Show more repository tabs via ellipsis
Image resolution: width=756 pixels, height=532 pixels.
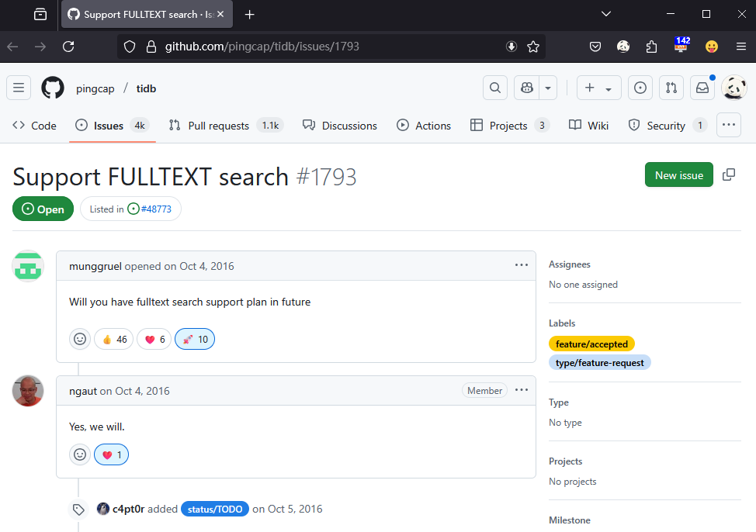click(x=729, y=126)
